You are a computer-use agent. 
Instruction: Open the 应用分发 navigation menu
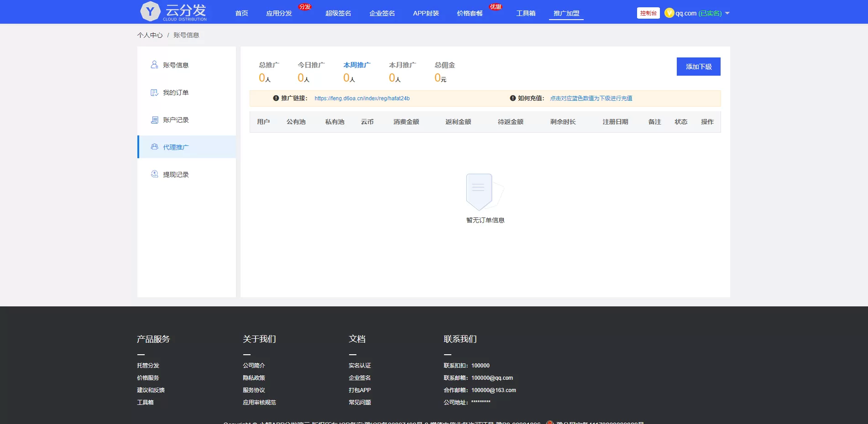click(279, 13)
